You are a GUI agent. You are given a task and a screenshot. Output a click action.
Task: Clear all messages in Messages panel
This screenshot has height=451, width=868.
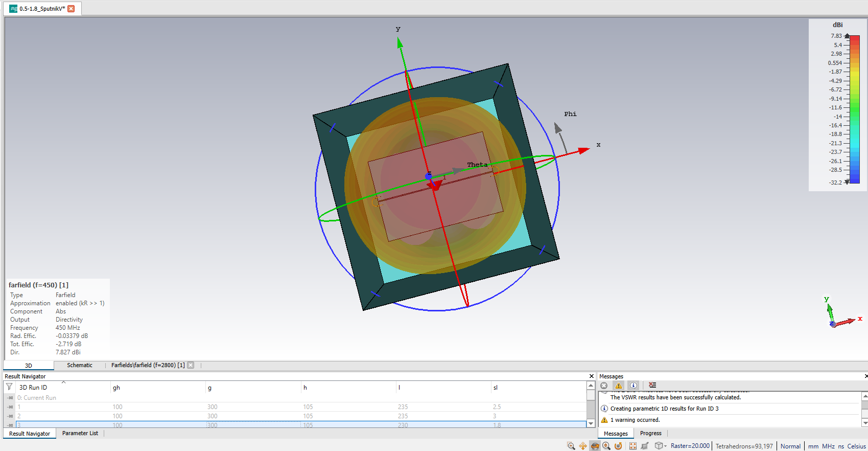(652, 386)
